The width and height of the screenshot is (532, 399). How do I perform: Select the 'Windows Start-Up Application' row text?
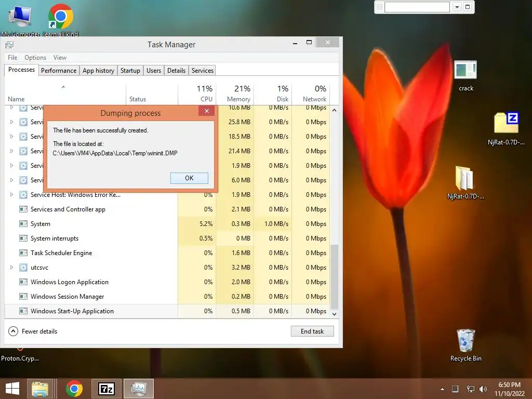click(x=72, y=311)
